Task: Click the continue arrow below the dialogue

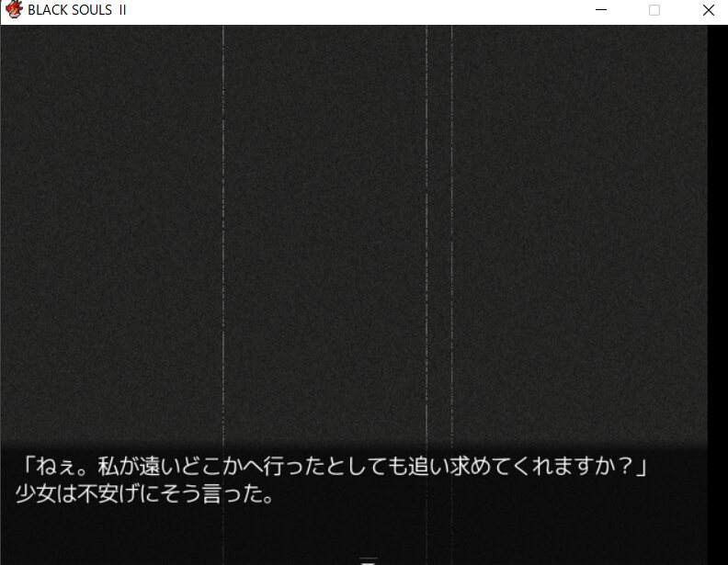Action: click(369, 561)
